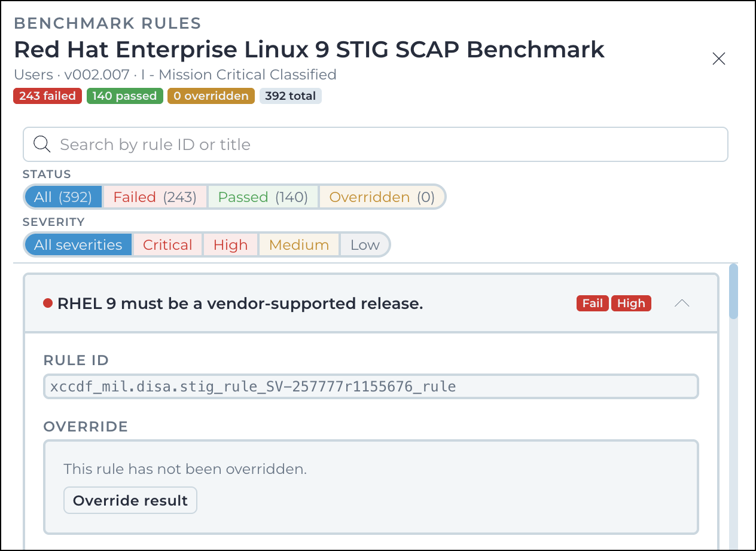
Task: Click the 243 failed badge
Action: (47, 96)
